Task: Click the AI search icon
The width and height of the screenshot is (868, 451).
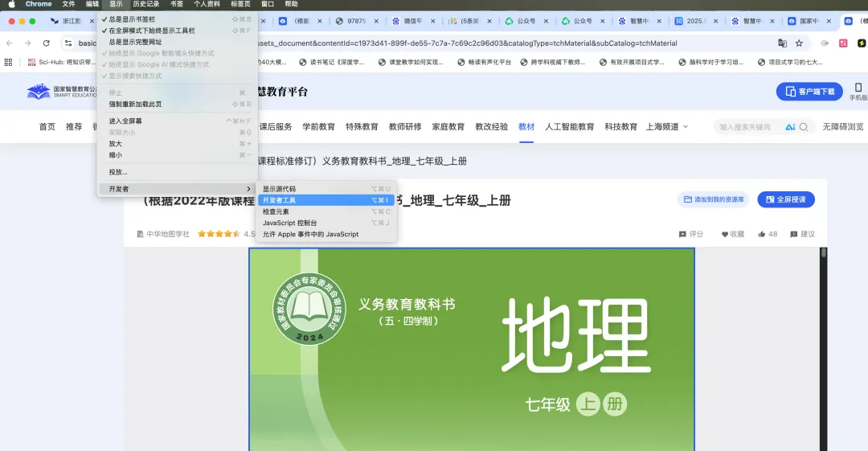Action: click(790, 127)
